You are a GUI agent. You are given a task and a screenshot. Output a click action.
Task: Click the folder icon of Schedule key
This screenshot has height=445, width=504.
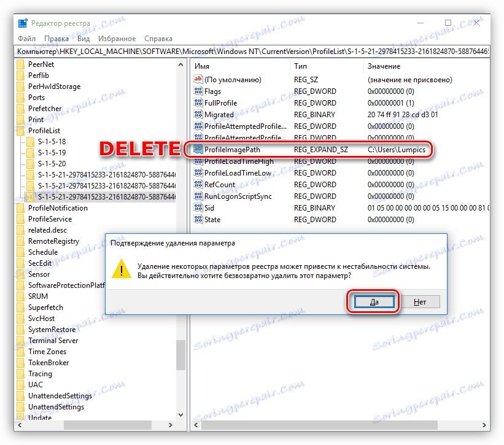(21, 252)
